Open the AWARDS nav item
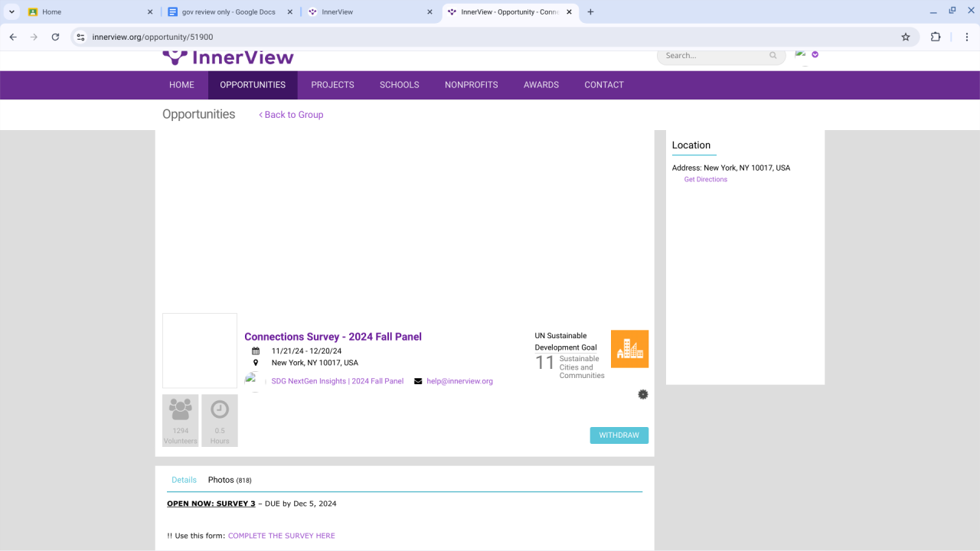The image size is (980, 551). coord(541,85)
